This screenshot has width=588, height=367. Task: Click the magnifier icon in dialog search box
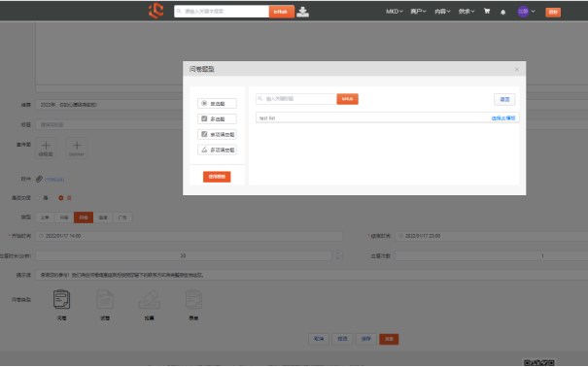click(260, 99)
